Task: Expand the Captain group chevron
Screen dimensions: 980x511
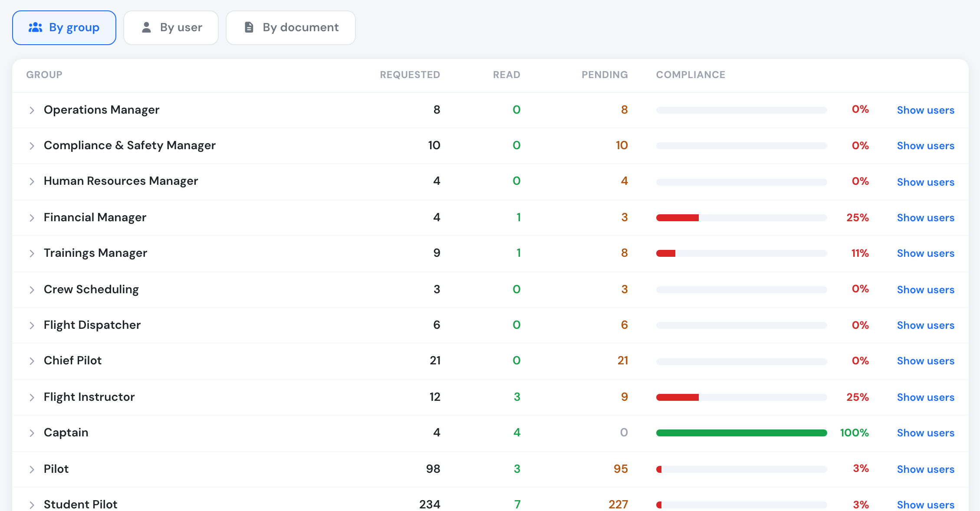Action: [32, 433]
